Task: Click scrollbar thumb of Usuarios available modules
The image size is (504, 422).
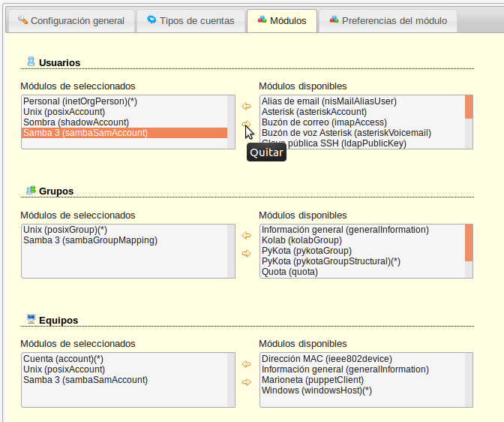Action: point(469,107)
